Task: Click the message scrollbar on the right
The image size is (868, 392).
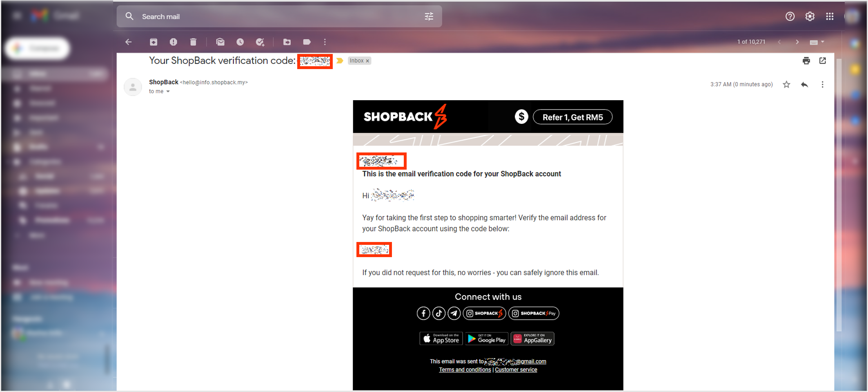Action: point(839,194)
